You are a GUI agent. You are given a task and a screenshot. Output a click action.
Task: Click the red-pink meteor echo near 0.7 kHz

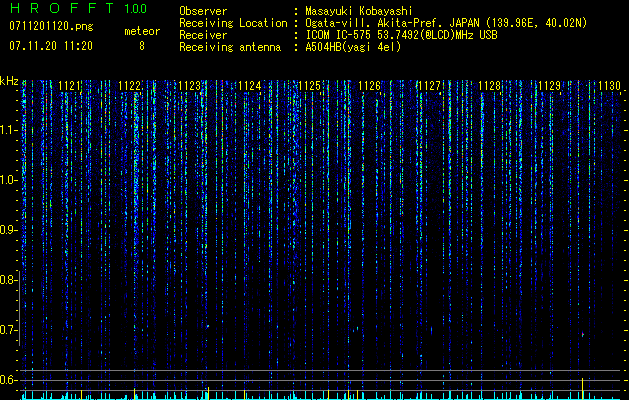582,334
